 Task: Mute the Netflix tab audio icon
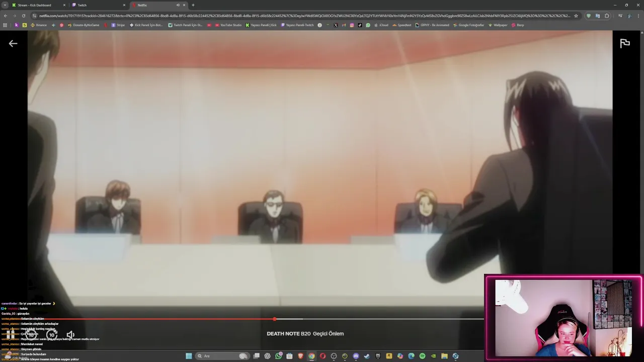178,5
